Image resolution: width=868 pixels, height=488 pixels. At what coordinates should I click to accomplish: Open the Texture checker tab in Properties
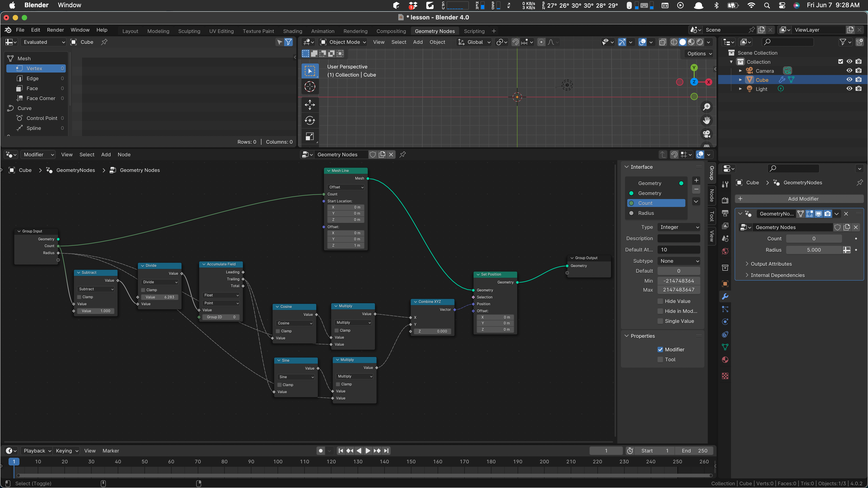[725, 376]
